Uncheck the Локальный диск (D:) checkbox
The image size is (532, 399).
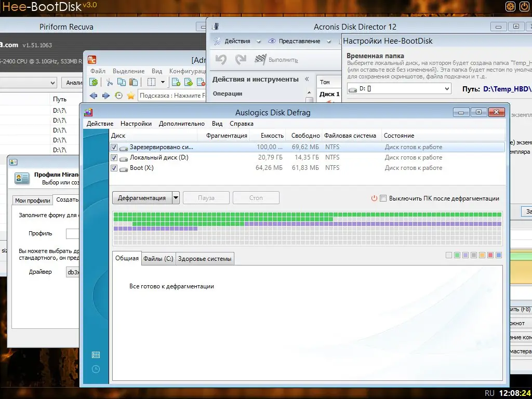click(x=114, y=157)
